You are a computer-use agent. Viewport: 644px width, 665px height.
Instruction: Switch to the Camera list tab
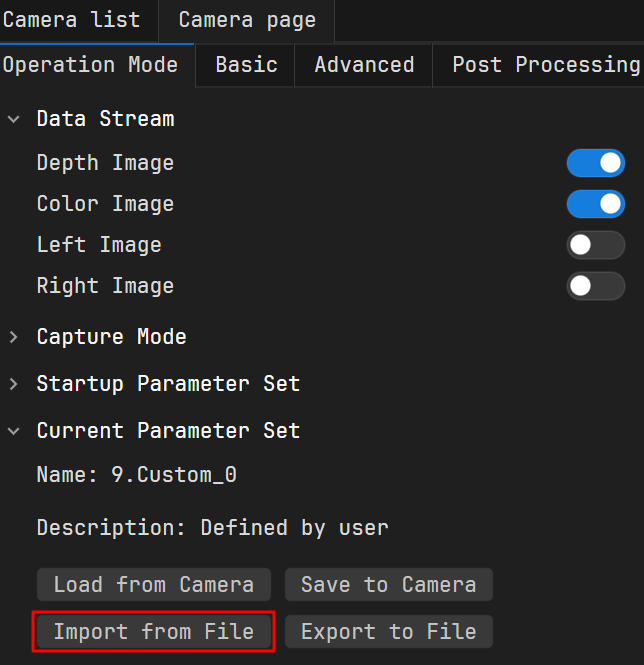(71, 20)
